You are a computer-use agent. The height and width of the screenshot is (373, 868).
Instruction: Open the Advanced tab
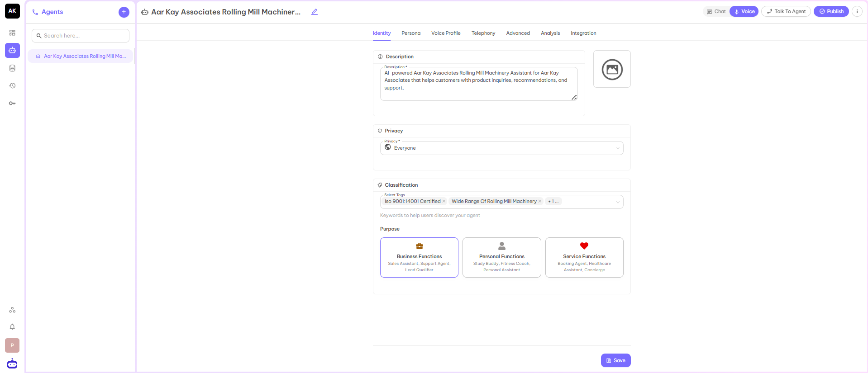(x=518, y=33)
